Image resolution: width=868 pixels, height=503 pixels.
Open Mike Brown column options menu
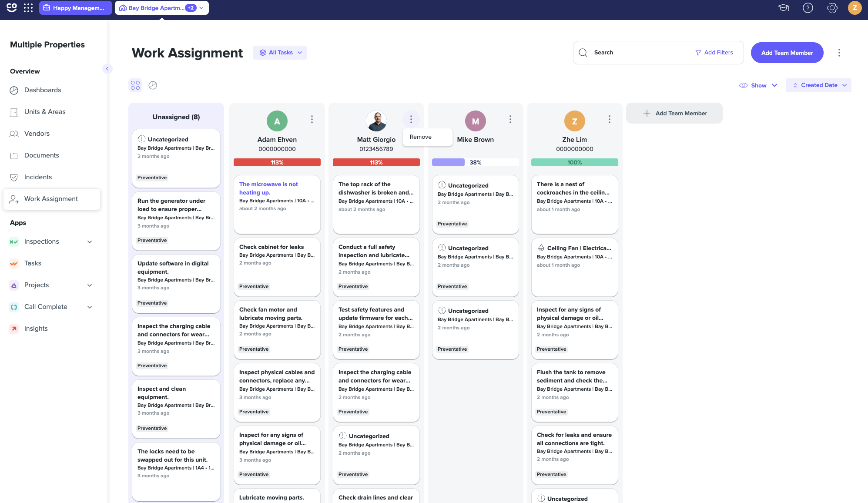click(510, 119)
